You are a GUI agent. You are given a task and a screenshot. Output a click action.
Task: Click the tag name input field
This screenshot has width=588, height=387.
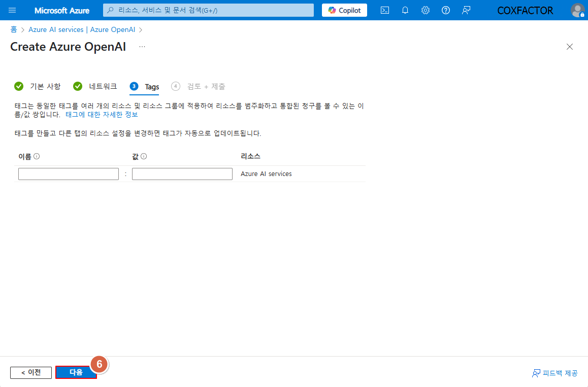(68, 174)
